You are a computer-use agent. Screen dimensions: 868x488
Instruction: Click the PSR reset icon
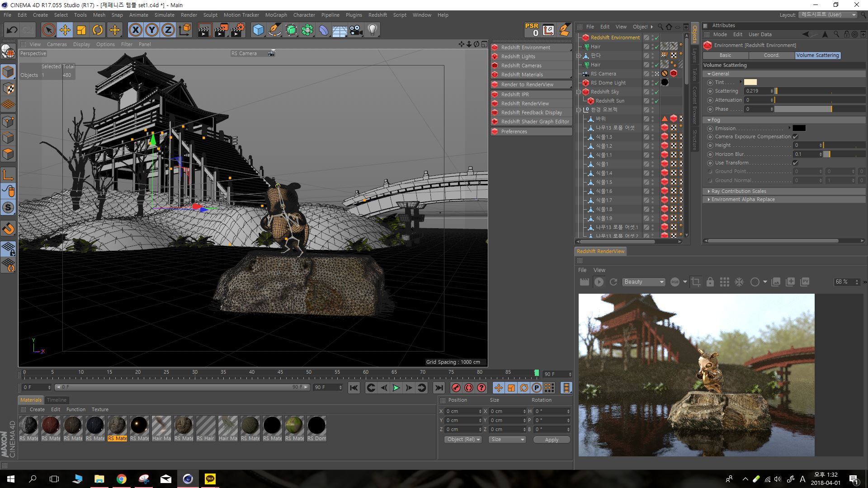click(x=532, y=30)
